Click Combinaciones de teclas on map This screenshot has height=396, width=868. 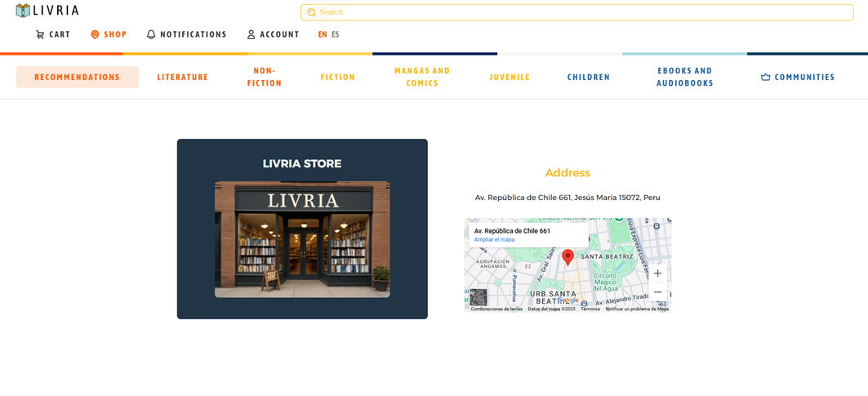tap(496, 309)
